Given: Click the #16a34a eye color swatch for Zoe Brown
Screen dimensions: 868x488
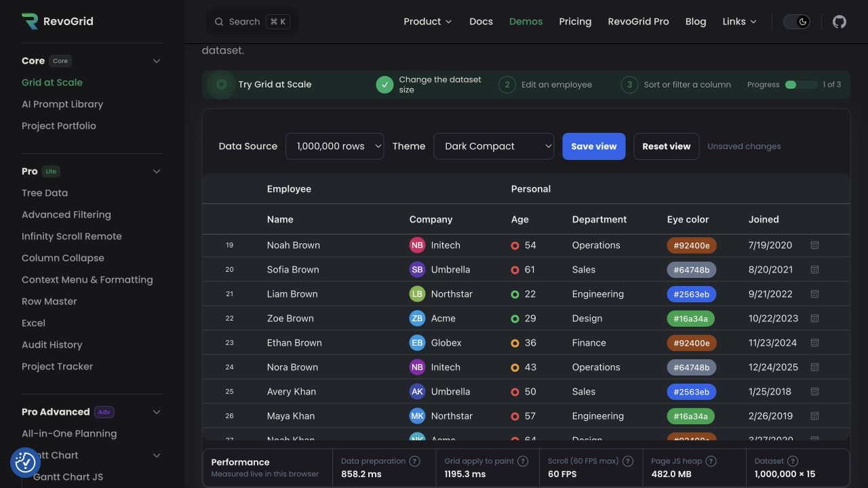Looking at the screenshot, I should click(690, 319).
